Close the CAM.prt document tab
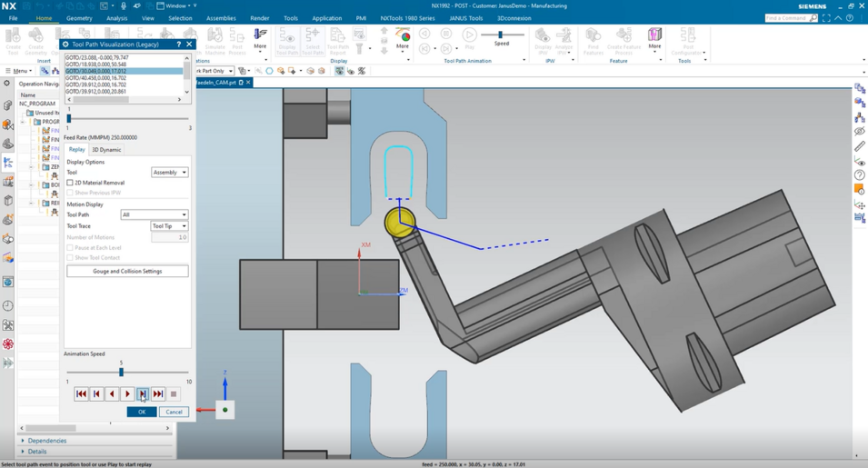 (x=248, y=82)
